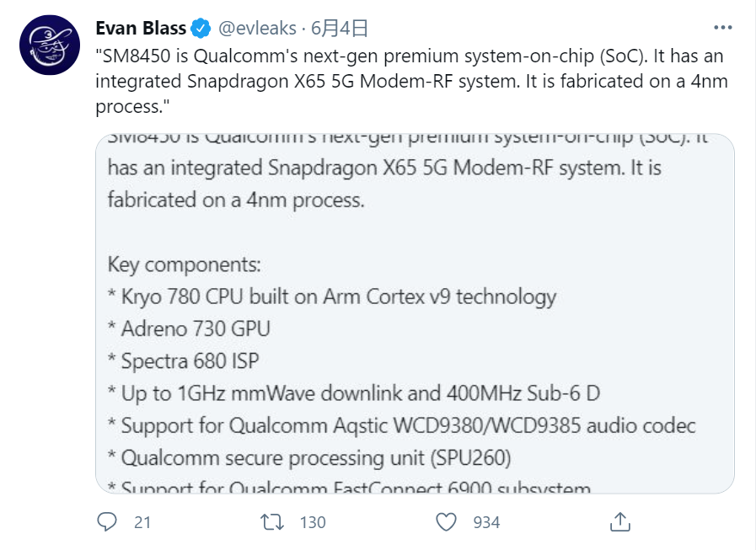Click the share upload icon

pyautogui.click(x=620, y=521)
